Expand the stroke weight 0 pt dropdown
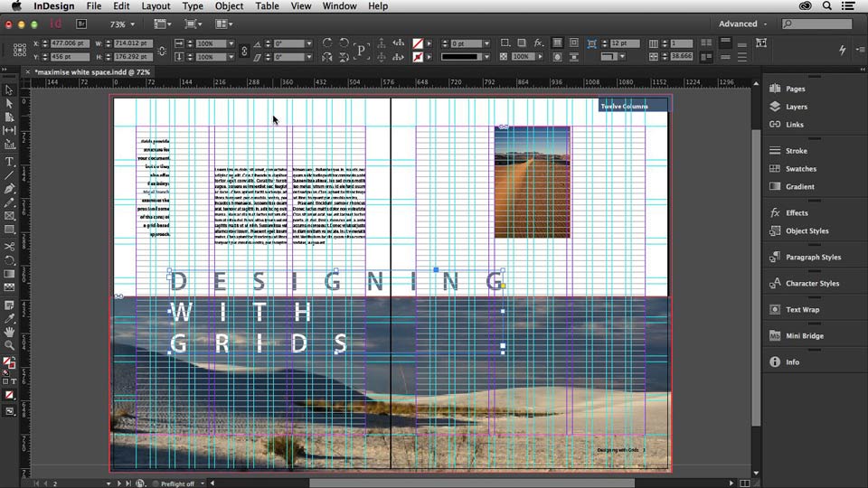The height and width of the screenshot is (488, 868). pos(486,43)
